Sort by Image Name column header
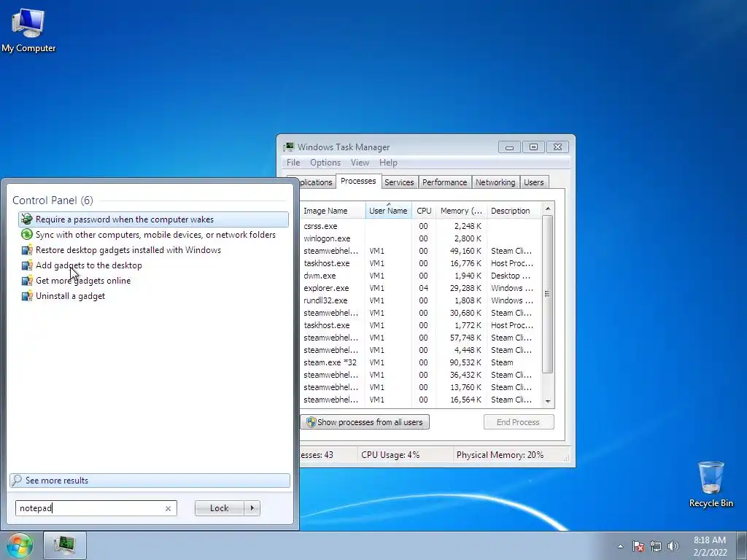 click(333, 211)
